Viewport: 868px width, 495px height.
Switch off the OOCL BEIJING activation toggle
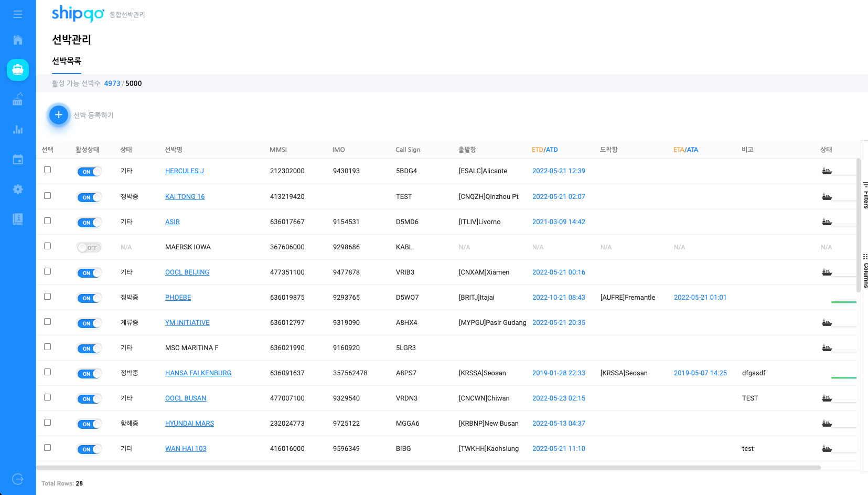(89, 273)
